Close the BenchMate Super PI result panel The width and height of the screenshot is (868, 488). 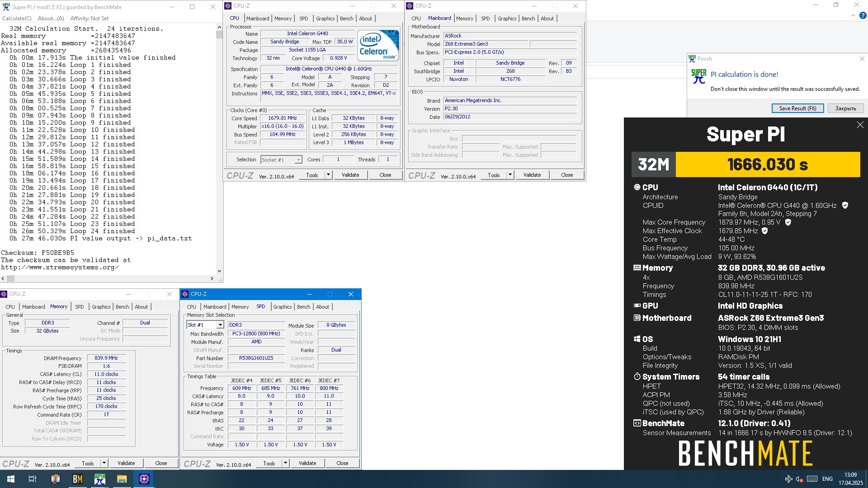coord(860,125)
